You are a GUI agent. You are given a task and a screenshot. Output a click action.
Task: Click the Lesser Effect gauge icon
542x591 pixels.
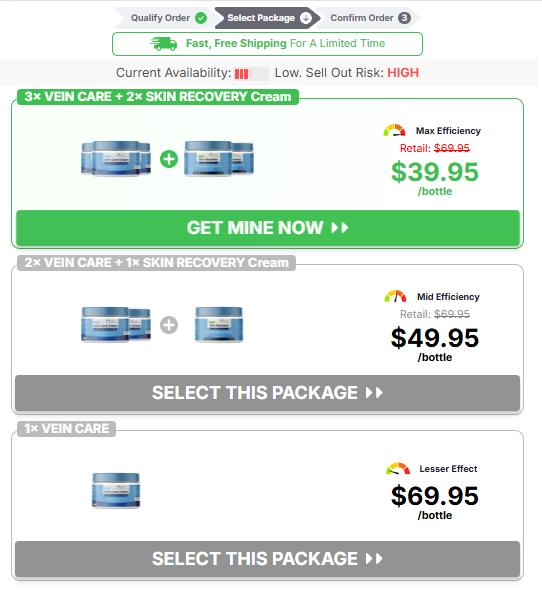[x=398, y=469]
